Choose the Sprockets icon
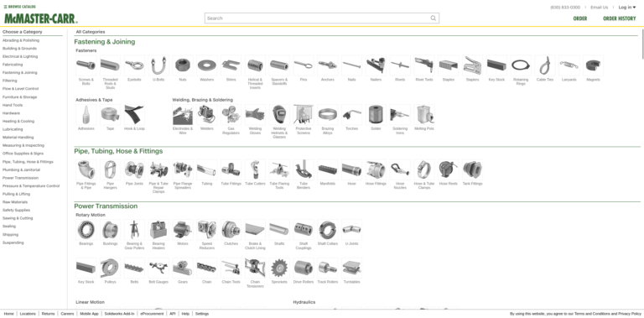This screenshot has height=318, width=644. [x=279, y=268]
